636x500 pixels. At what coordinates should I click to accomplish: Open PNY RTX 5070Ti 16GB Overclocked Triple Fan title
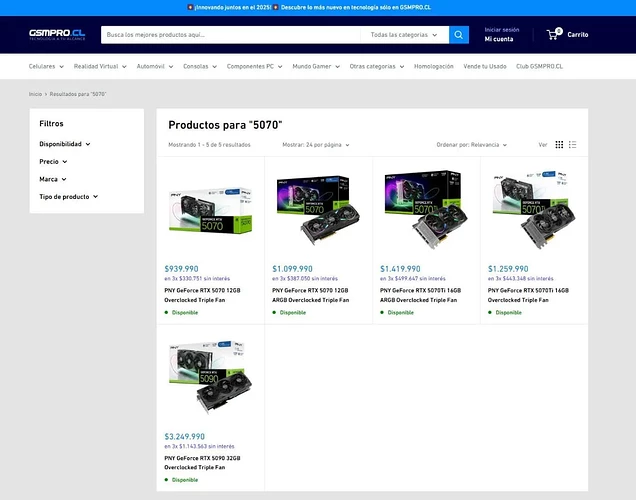528,295
